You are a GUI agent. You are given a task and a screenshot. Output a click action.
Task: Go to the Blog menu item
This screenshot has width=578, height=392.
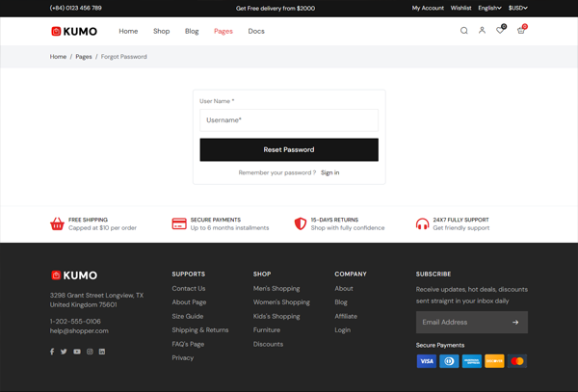192,31
